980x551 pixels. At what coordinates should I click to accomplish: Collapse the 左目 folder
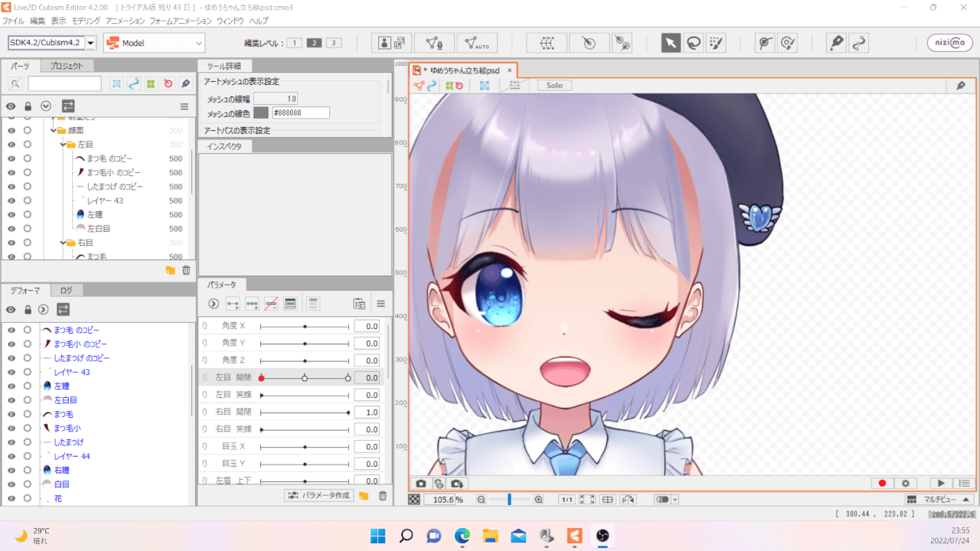[x=63, y=144]
